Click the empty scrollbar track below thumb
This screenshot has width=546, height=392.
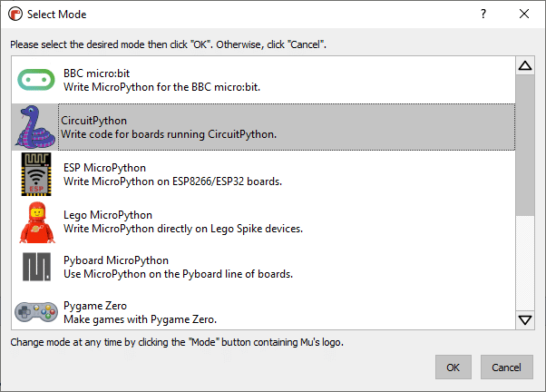pyautogui.click(x=525, y=263)
